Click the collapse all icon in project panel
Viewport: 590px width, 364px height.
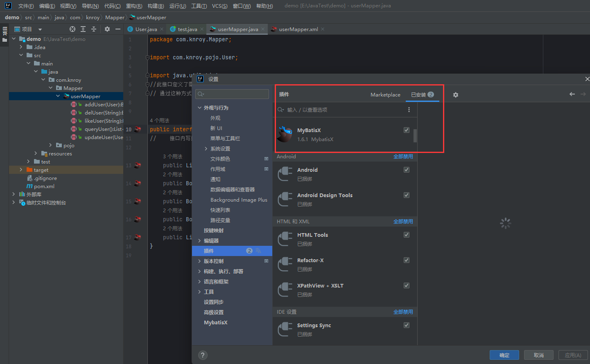point(94,29)
